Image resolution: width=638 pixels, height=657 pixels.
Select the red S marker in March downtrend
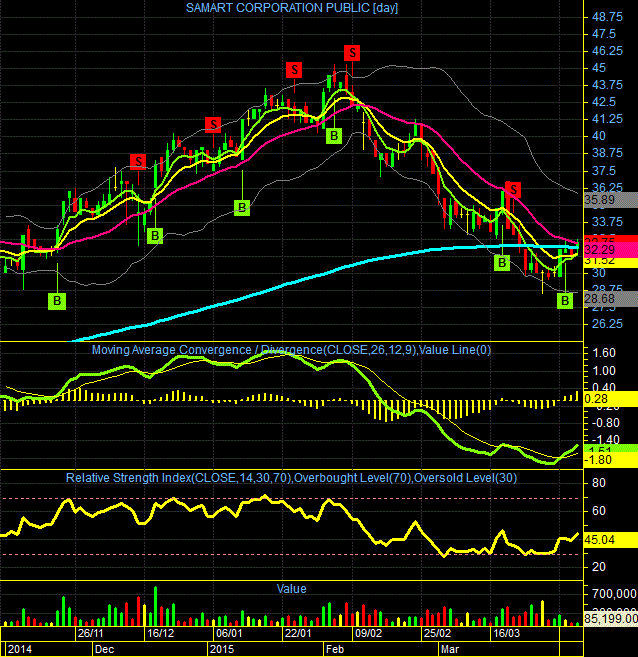[x=513, y=189]
